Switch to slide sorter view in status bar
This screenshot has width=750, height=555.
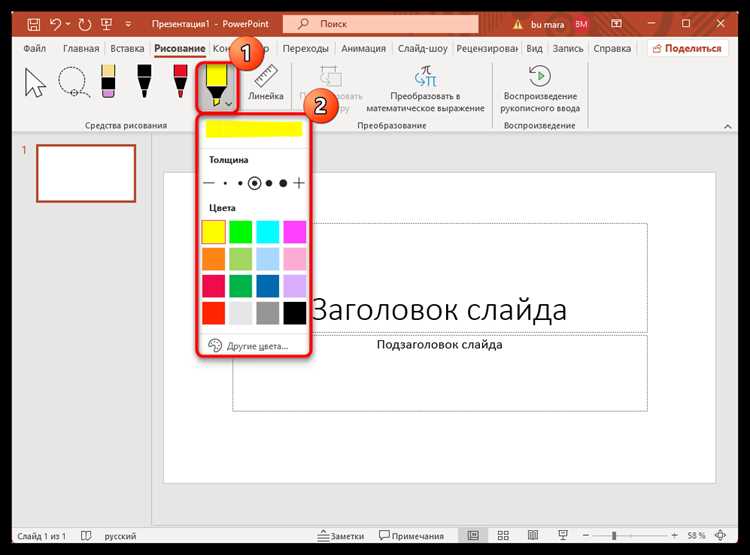pos(503,535)
